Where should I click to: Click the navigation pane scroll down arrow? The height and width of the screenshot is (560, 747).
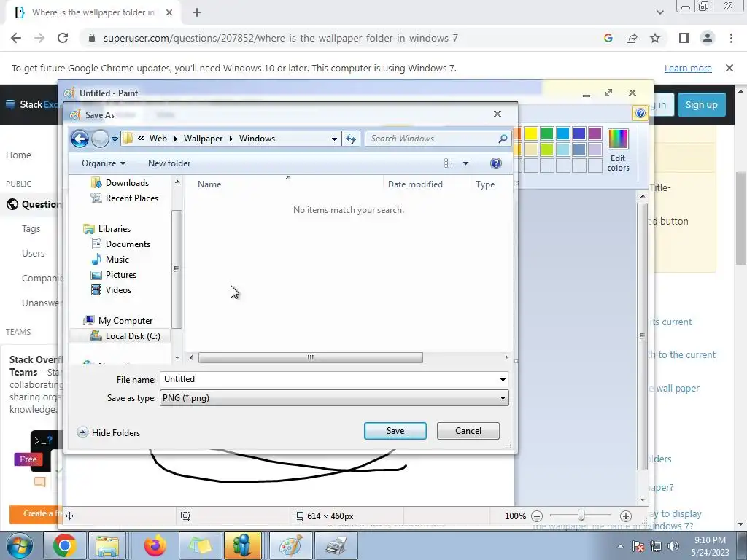(x=177, y=357)
